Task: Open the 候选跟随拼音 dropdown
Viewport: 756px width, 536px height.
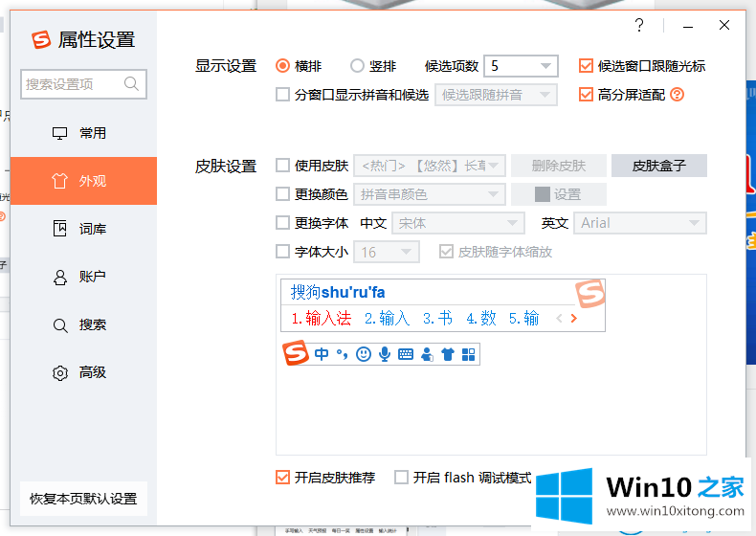Action: pyautogui.click(x=496, y=95)
